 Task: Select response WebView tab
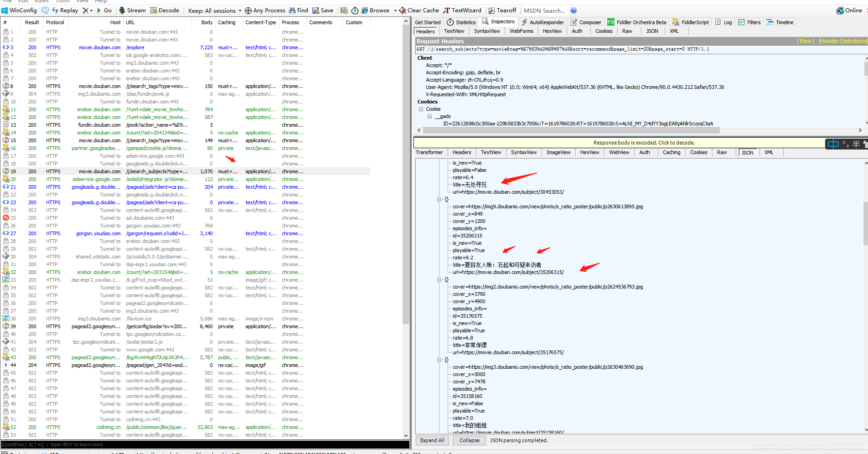click(x=619, y=153)
